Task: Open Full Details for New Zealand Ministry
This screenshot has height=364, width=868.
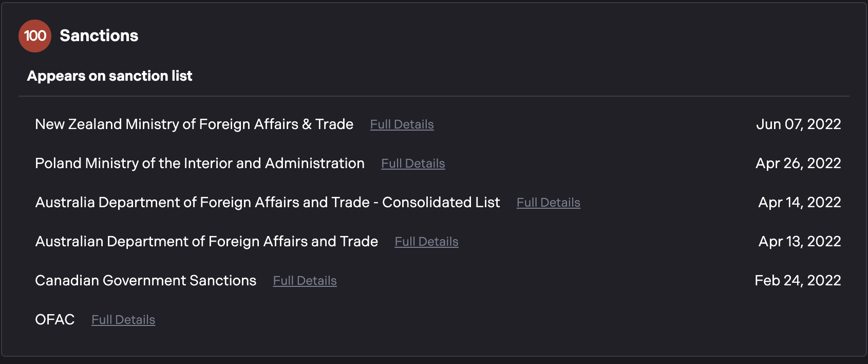Action: coord(402,124)
